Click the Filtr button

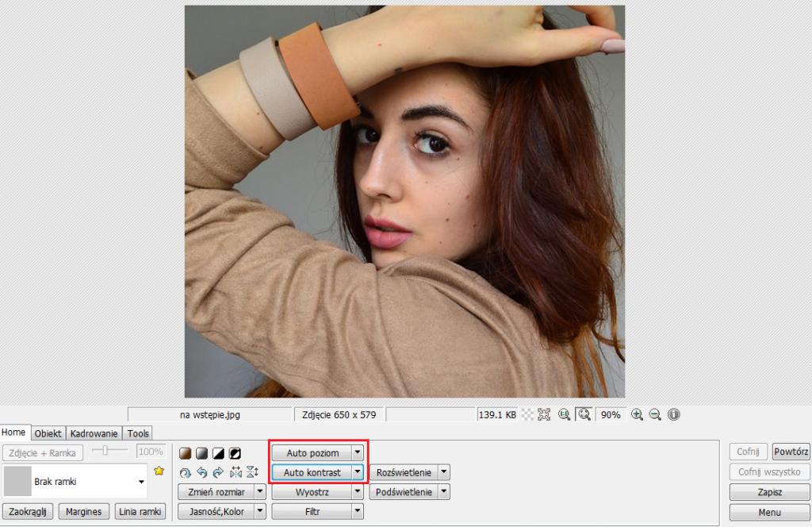tap(312, 511)
